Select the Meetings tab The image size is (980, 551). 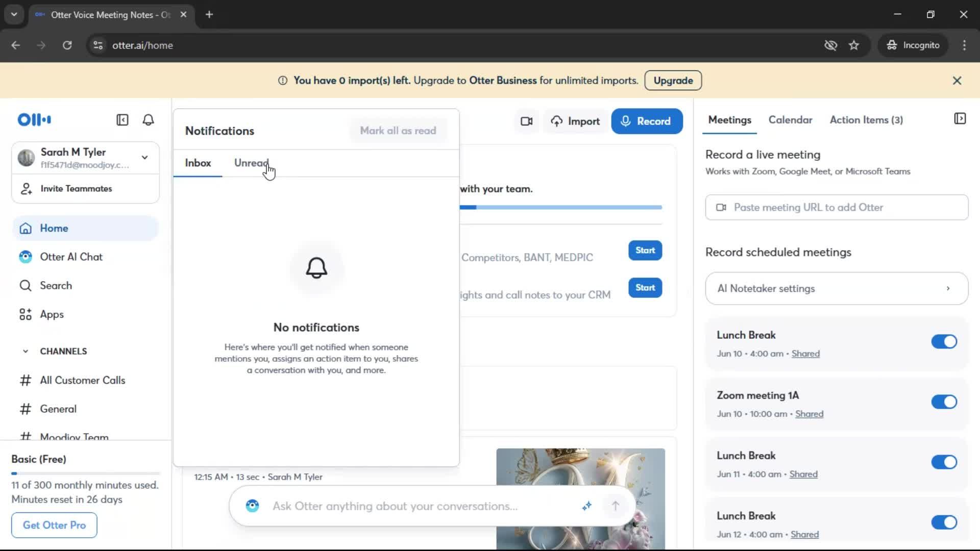click(x=729, y=120)
